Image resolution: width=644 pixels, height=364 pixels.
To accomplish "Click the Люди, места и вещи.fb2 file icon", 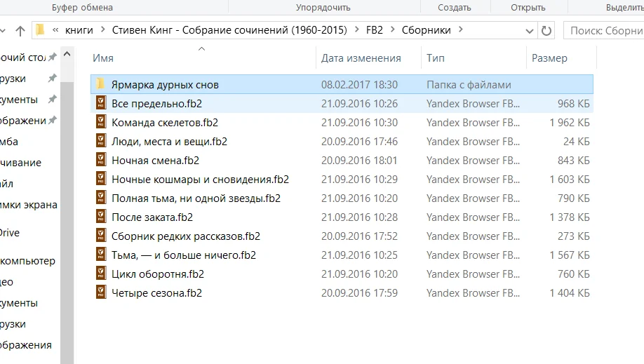I will click(x=101, y=141).
